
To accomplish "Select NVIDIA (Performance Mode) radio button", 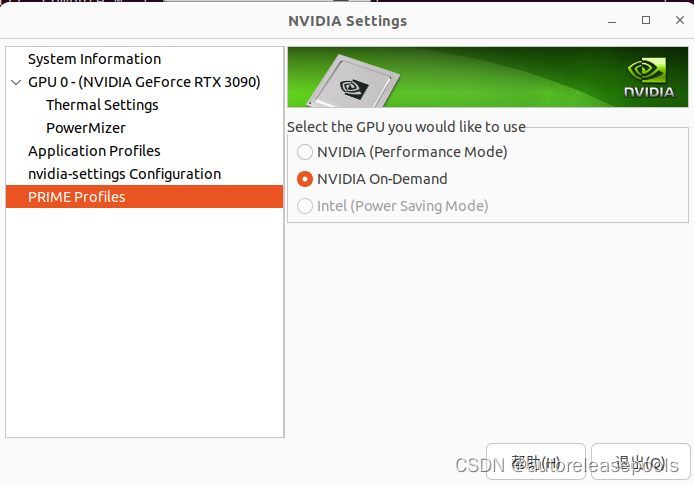I will point(305,152).
